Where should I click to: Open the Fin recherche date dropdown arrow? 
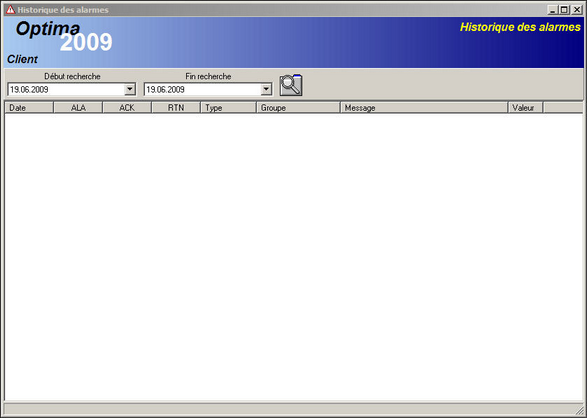[x=266, y=89]
